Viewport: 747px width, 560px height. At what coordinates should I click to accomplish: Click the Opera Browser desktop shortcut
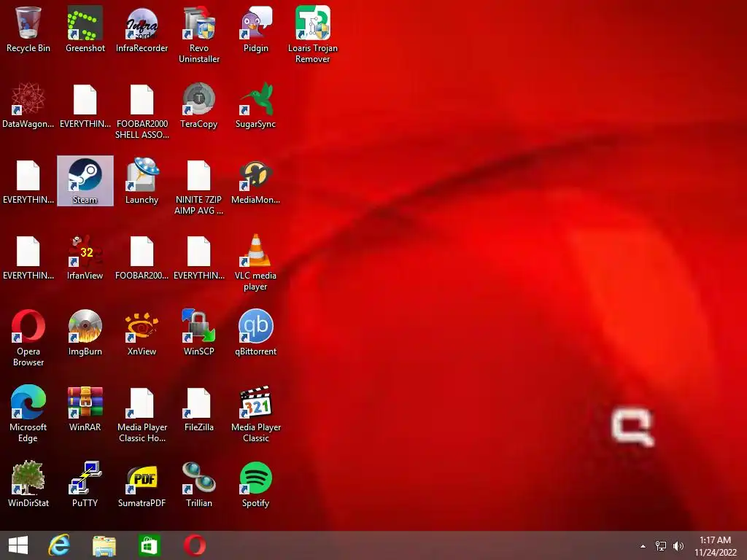28,338
